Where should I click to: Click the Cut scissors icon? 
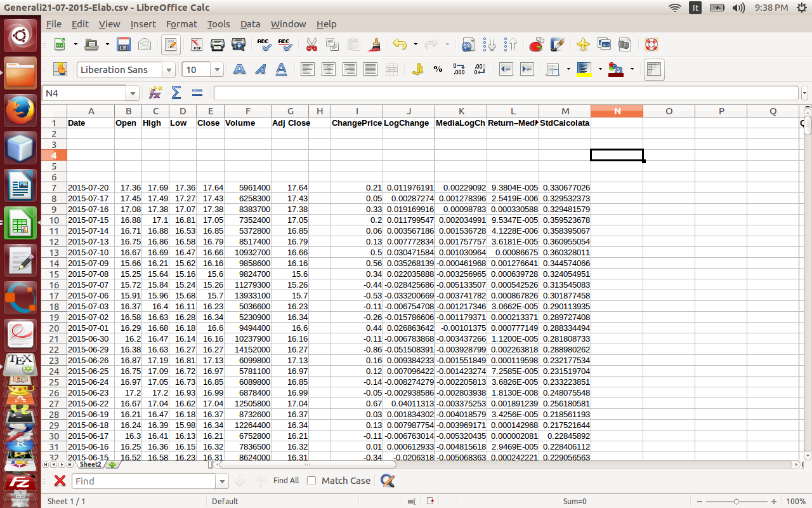(x=311, y=44)
